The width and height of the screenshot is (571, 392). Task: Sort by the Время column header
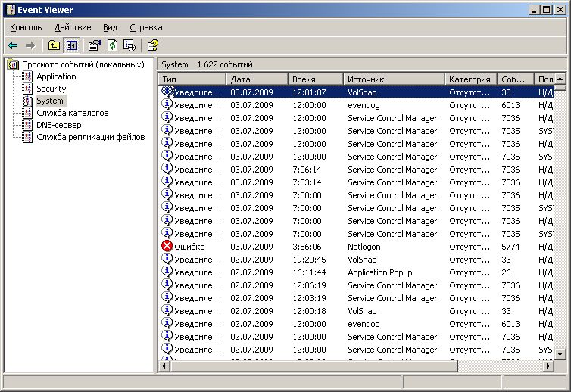(x=316, y=79)
